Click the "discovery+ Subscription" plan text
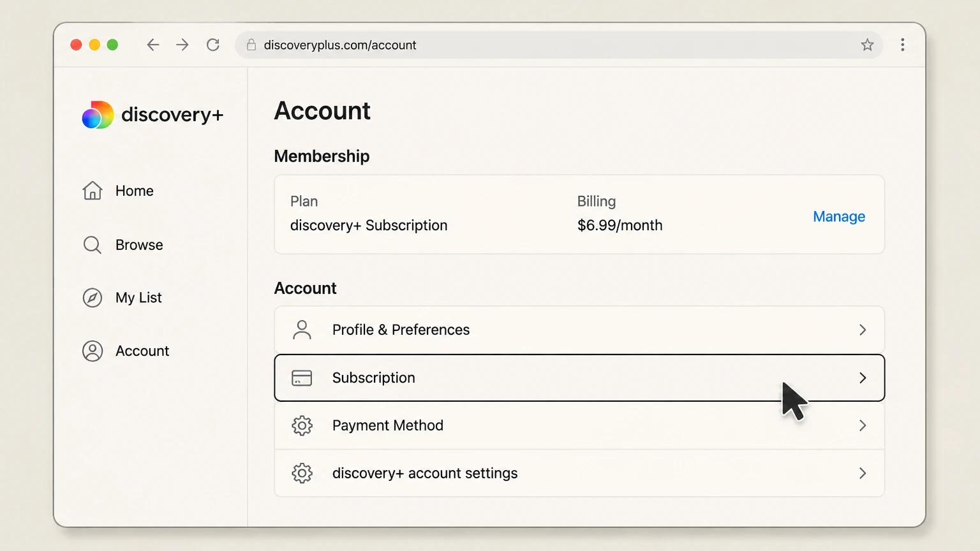This screenshot has width=980, height=551. coord(369,226)
